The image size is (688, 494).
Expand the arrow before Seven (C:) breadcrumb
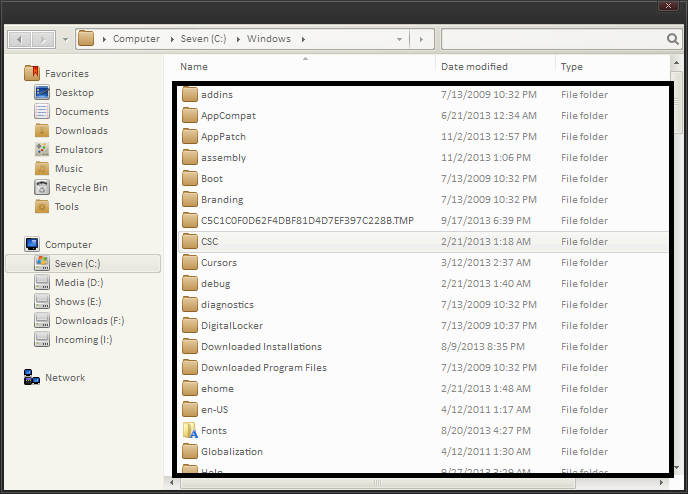(x=172, y=39)
